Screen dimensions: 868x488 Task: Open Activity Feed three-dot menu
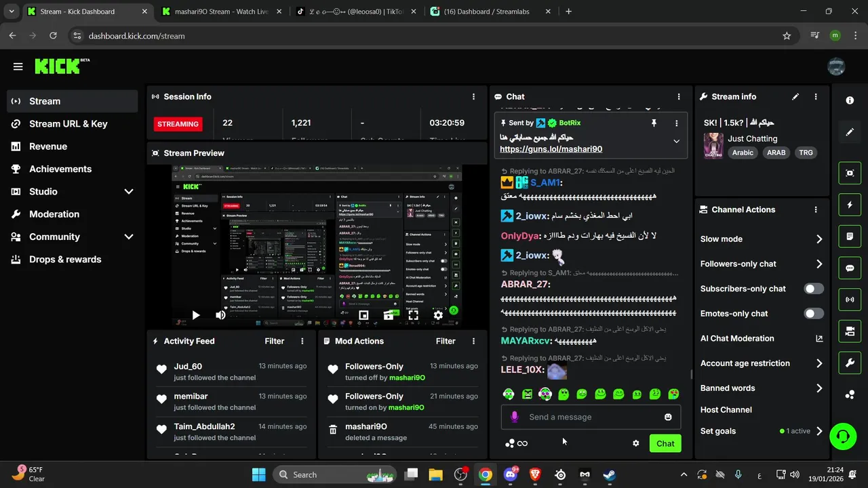coord(302,341)
